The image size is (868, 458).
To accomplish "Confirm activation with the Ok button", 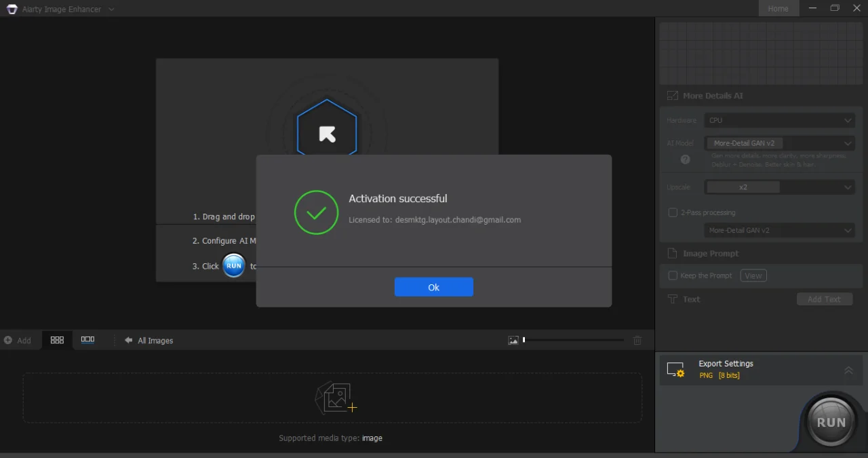I will 434,287.
